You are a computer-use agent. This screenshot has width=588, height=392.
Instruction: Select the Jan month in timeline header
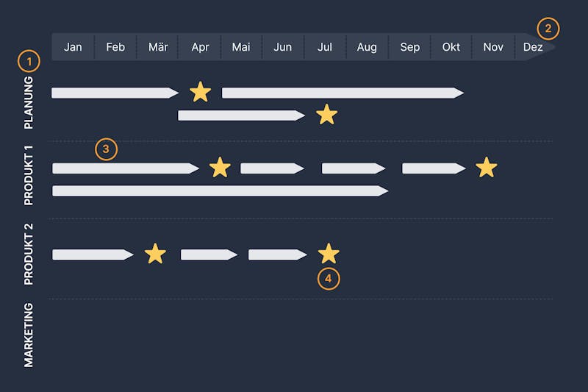pyautogui.click(x=73, y=47)
